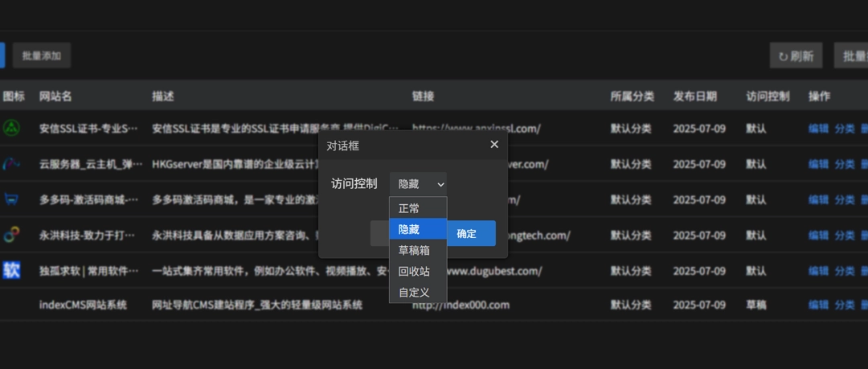Click the 云服务器 row favicon
The height and width of the screenshot is (369, 868).
point(11,164)
